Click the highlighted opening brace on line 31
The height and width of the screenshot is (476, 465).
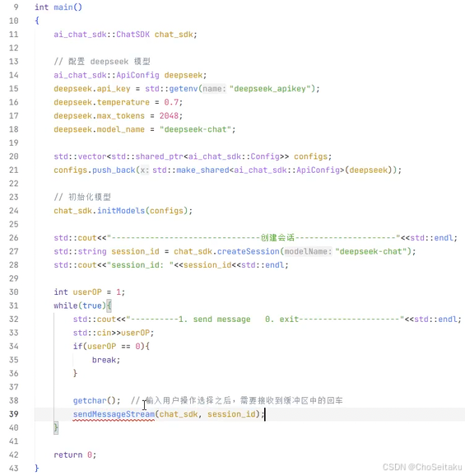point(109,306)
